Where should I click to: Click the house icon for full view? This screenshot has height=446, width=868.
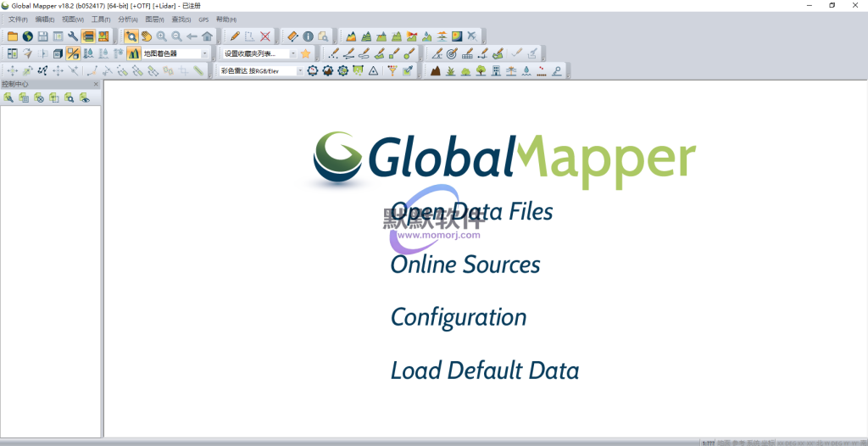tap(207, 36)
